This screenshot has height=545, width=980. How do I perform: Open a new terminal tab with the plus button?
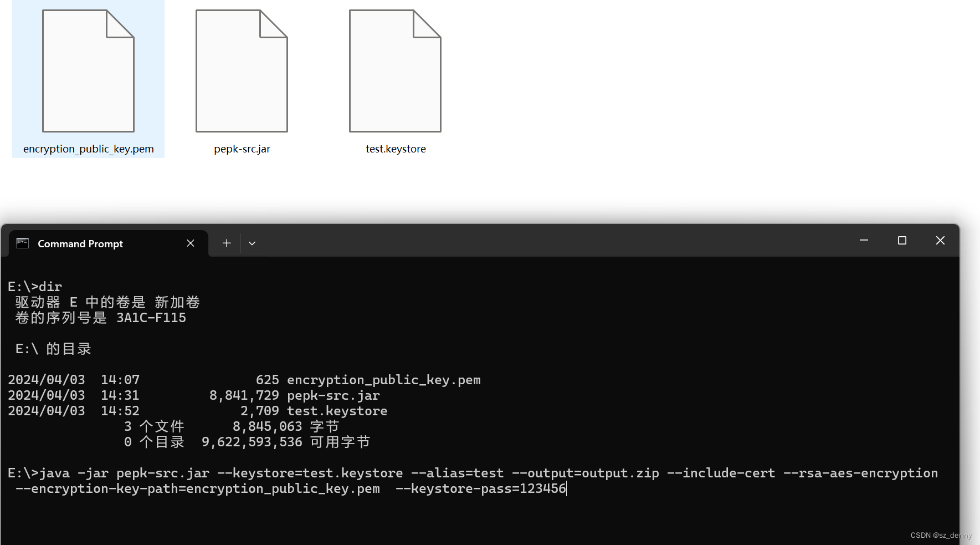pyautogui.click(x=226, y=243)
